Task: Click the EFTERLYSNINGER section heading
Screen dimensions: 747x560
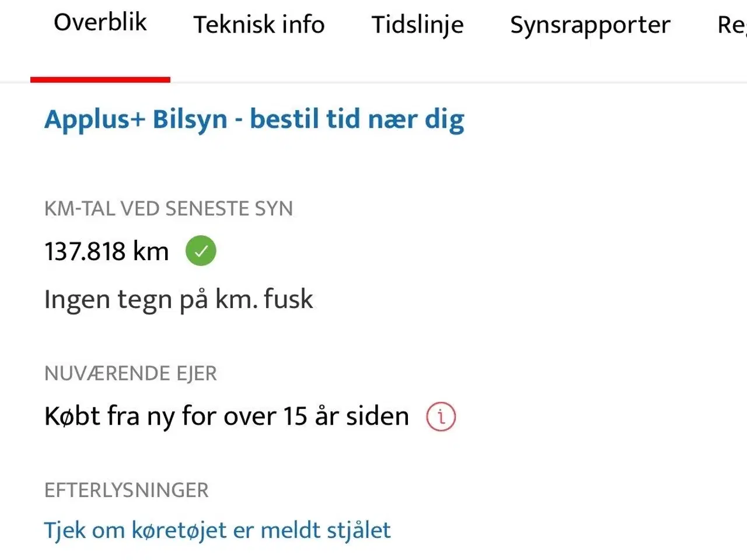Action: click(x=127, y=490)
